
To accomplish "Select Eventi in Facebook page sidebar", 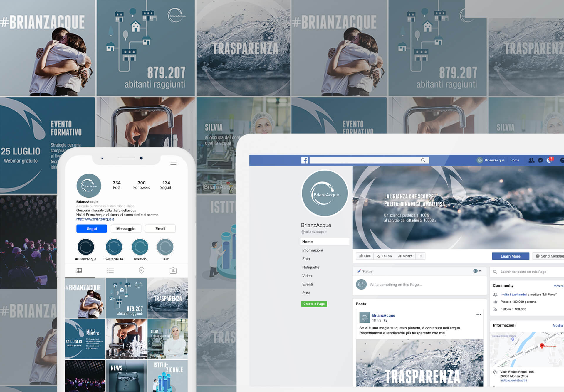I will 307,284.
